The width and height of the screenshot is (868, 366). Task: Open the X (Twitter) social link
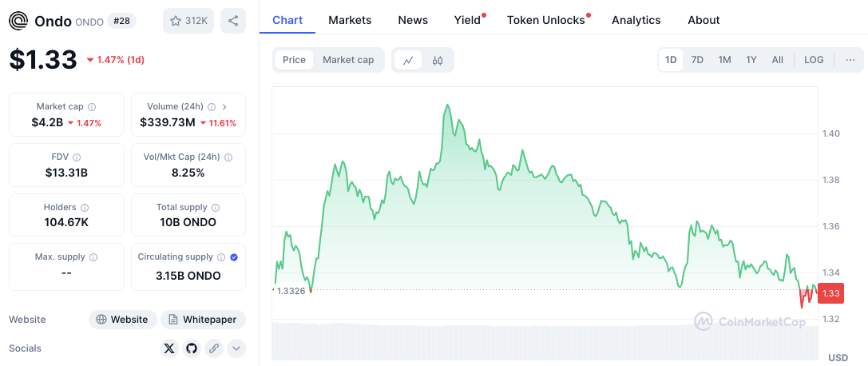pos(169,349)
